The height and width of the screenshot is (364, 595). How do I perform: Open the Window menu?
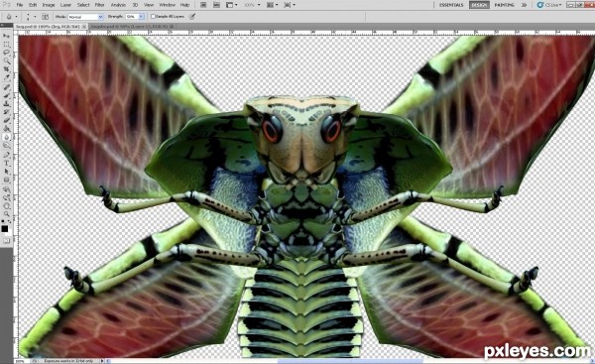coord(167,5)
